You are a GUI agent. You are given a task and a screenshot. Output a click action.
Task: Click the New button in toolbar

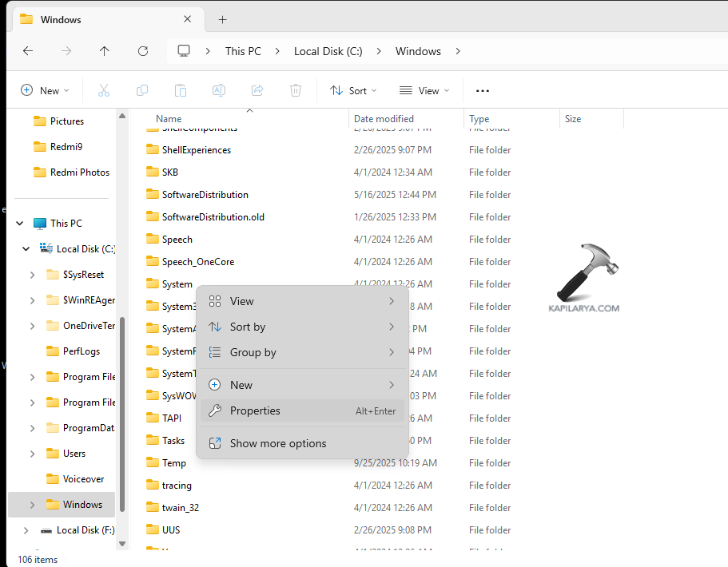(x=45, y=91)
